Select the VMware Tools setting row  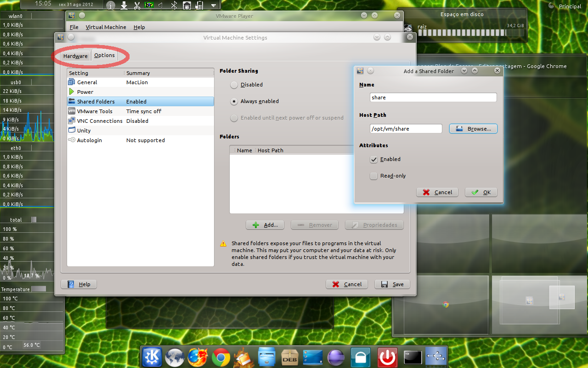[x=141, y=111]
